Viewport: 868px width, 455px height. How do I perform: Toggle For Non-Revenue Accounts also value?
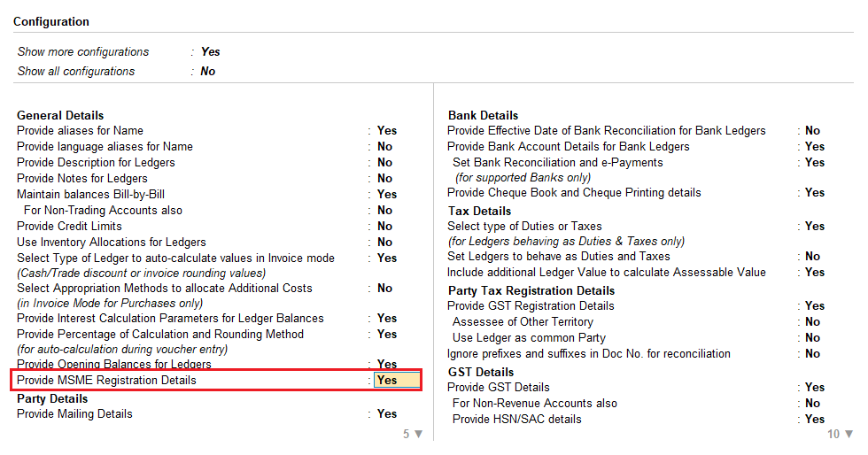(x=813, y=404)
